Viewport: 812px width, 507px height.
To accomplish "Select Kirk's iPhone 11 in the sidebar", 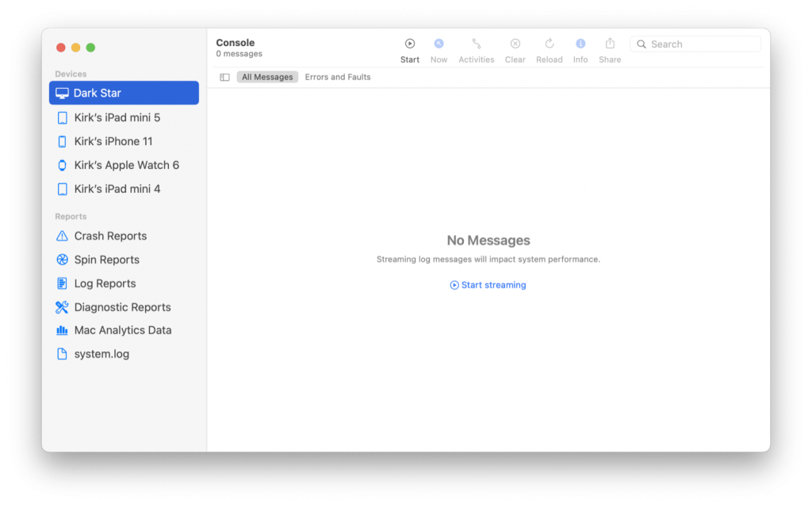I will pyautogui.click(x=113, y=141).
